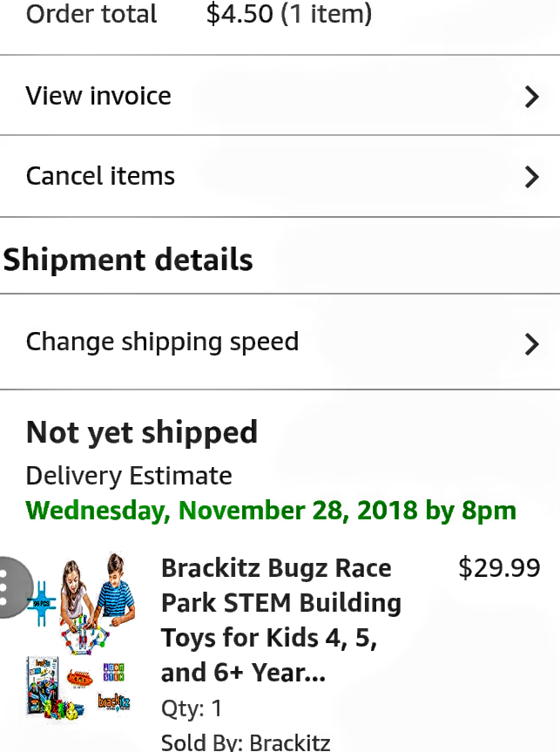Choose the Change shipping speed option
This screenshot has height=752, width=560.
click(162, 342)
